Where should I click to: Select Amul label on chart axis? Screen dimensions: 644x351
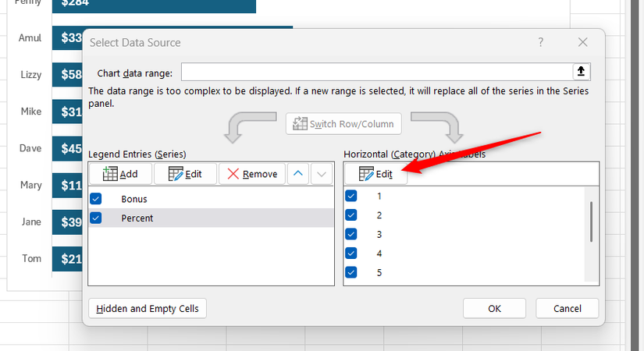[x=30, y=37]
